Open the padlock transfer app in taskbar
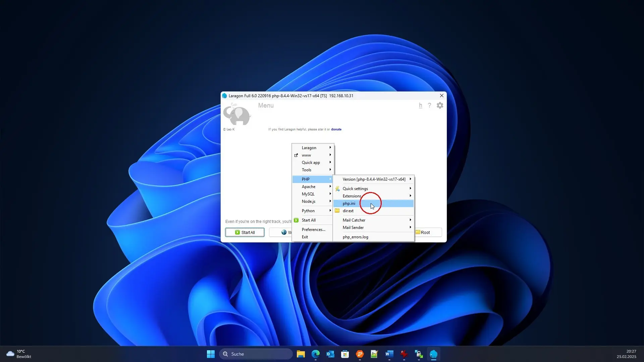The height and width of the screenshot is (362, 644). pyautogui.click(x=419, y=354)
